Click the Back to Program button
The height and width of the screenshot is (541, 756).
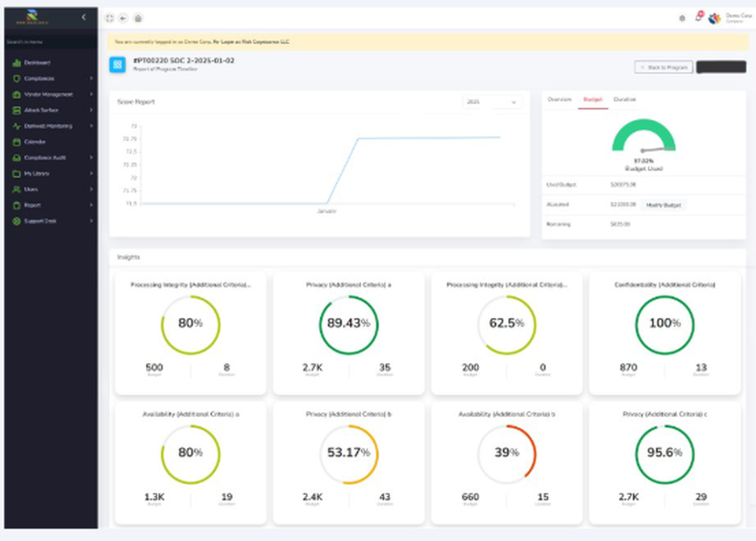664,67
